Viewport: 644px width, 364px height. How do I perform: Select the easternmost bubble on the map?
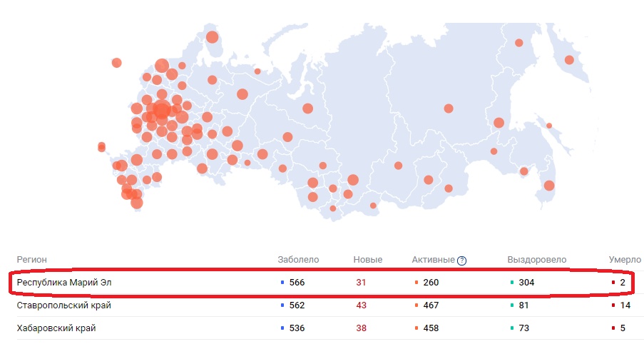569,60
